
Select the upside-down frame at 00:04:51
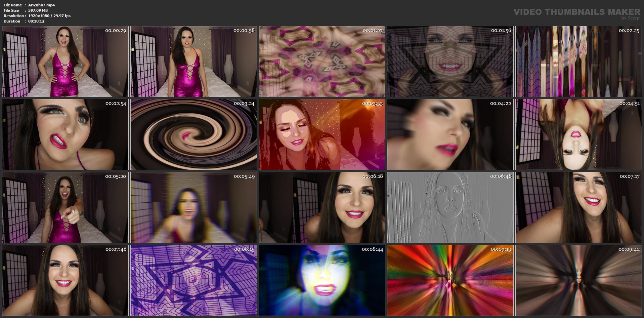pyautogui.click(x=579, y=134)
